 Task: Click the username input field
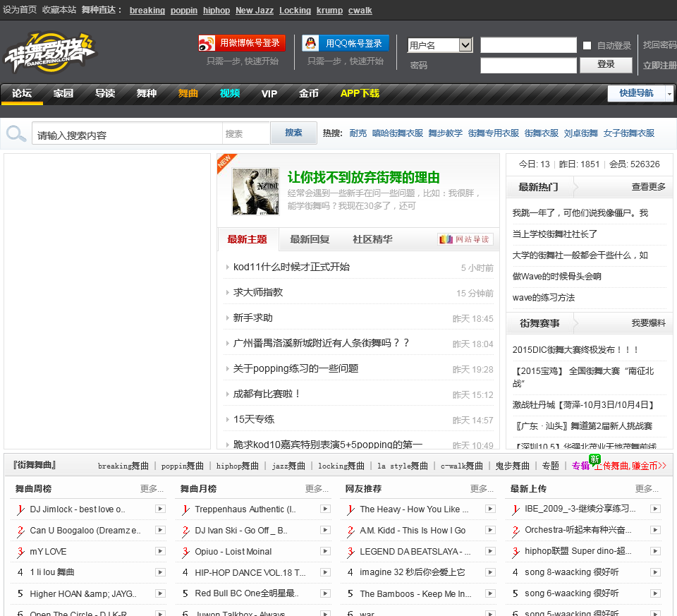click(x=528, y=45)
